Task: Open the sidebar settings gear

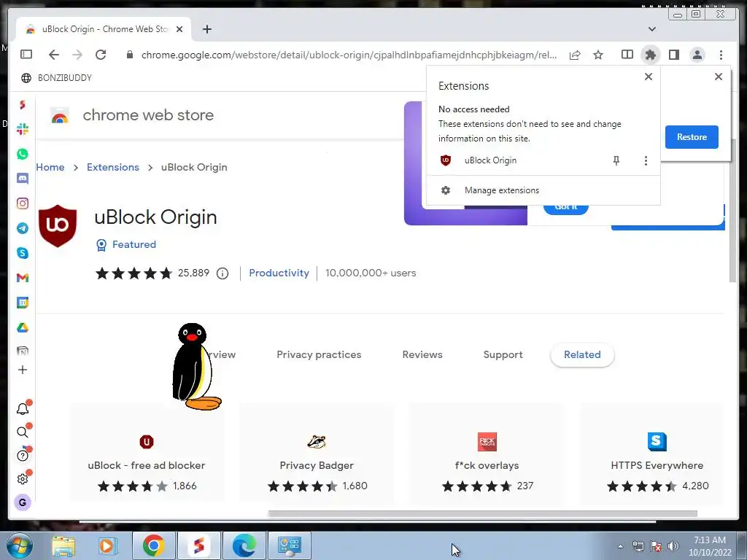Action: click(23, 479)
